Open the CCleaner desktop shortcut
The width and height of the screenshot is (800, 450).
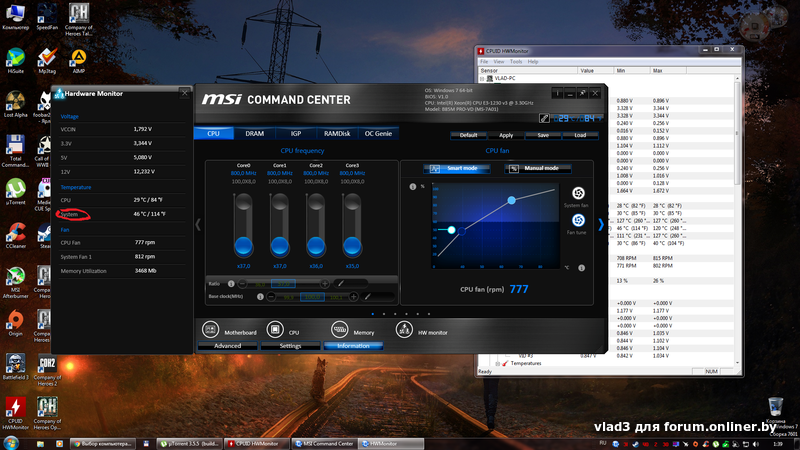click(x=16, y=235)
